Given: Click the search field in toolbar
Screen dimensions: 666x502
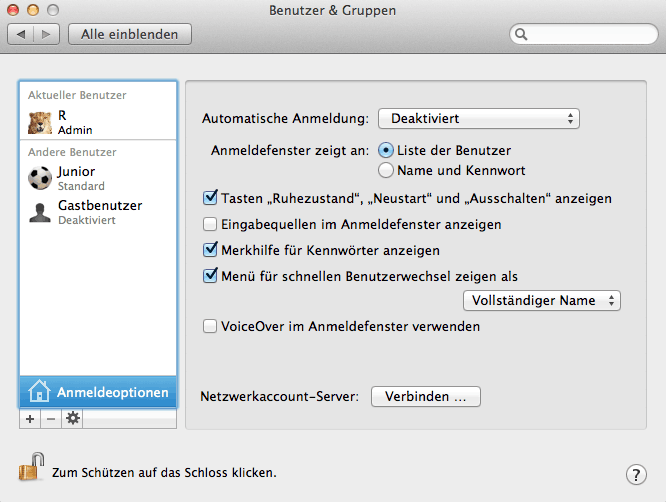Looking at the screenshot, I should (x=585, y=34).
